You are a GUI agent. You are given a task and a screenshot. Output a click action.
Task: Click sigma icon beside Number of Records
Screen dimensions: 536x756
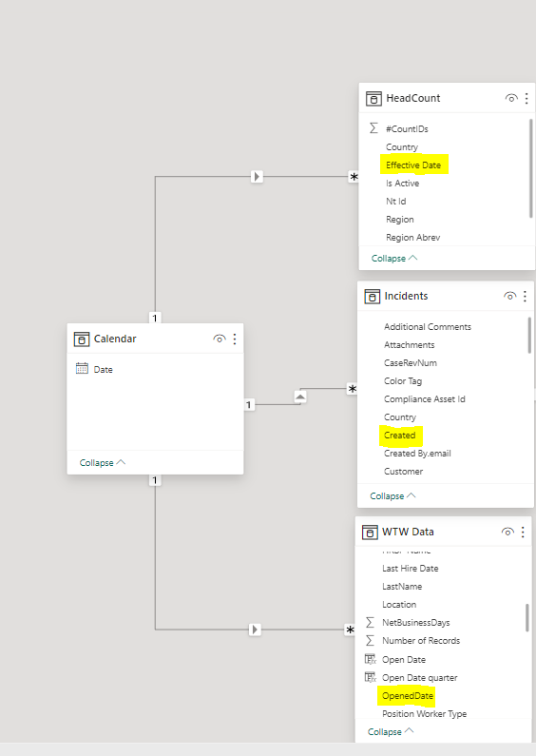click(370, 640)
